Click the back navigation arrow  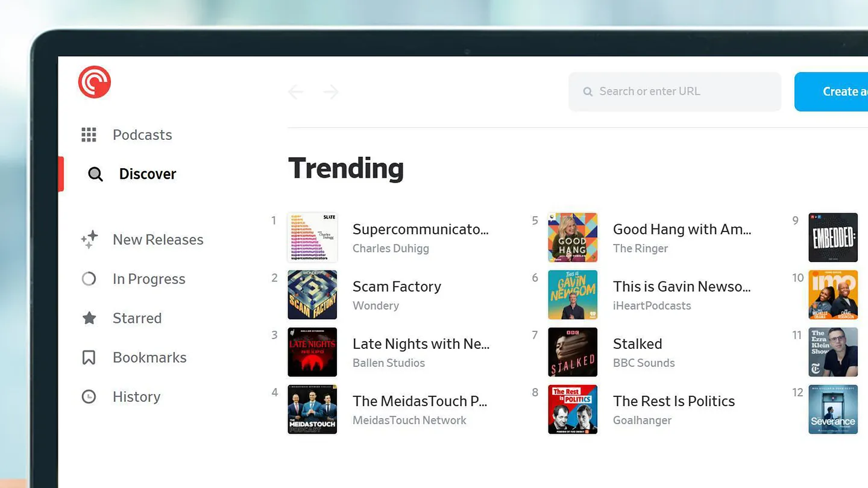[295, 92]
